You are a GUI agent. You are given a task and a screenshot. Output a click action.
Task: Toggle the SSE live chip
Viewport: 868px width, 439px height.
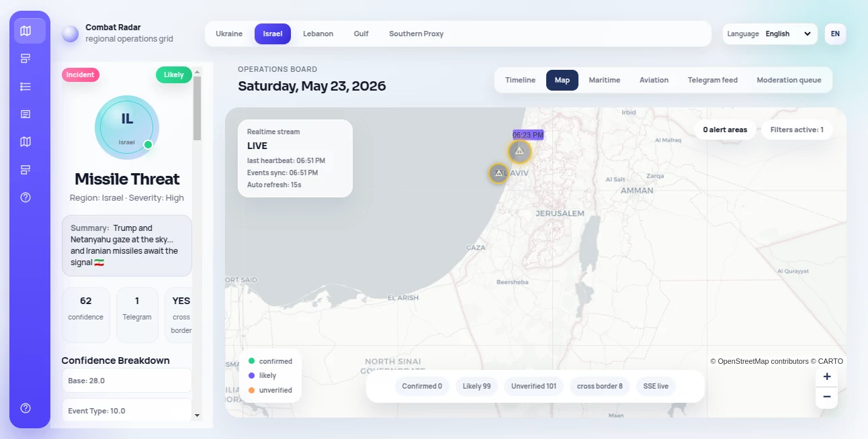click(656, 386)
